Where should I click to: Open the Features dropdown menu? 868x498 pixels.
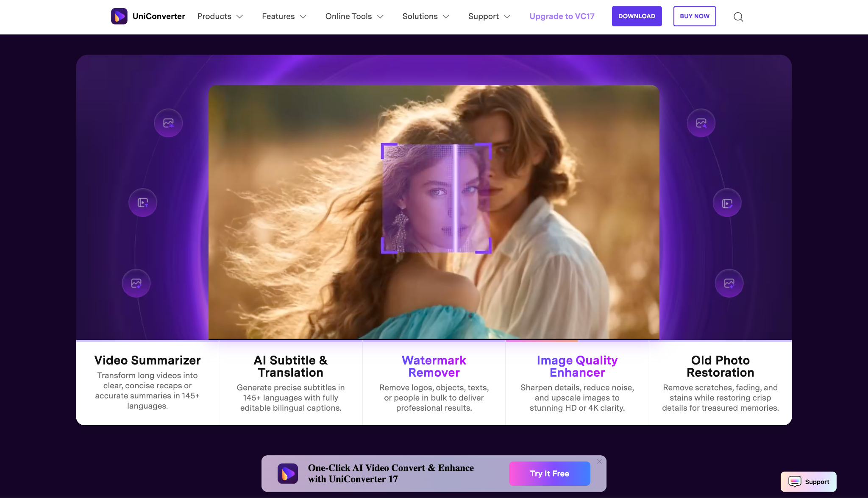point(284,16)
